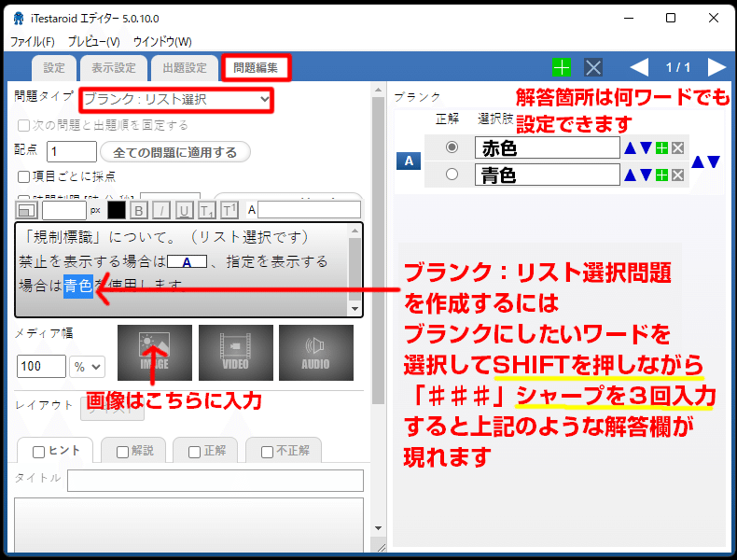Click the タイトル input field
The height and width of the screenshot is (560, 737).
click(216, 481)
